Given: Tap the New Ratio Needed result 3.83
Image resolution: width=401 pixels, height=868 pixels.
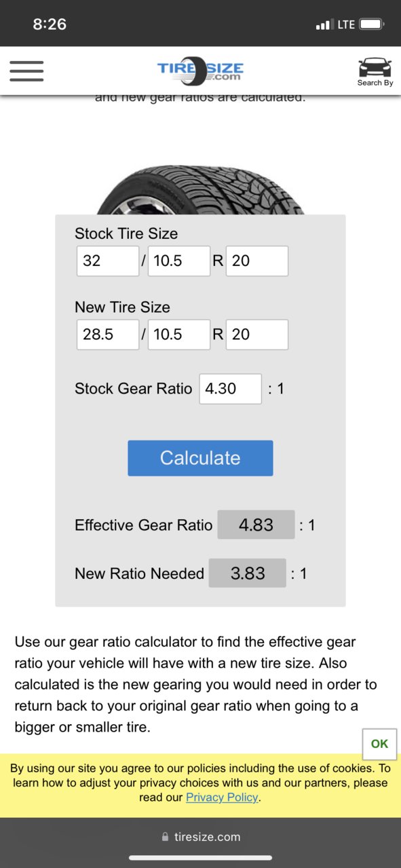Looking at the screenshot, I should tap(248, 573).
